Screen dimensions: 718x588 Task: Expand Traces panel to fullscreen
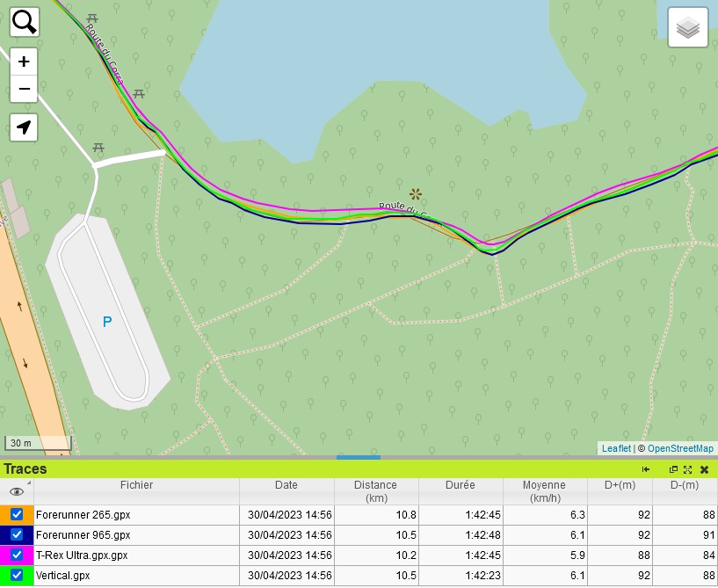click(687, 469)
